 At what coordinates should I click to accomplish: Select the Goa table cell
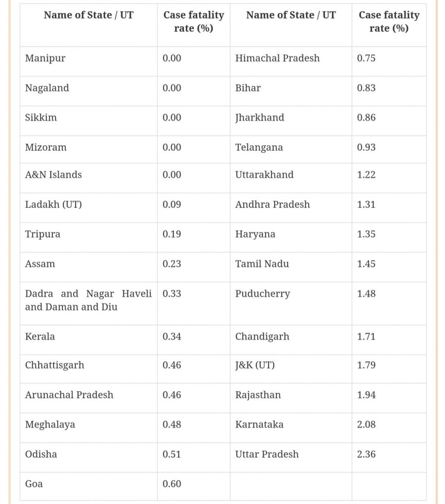pos(89,486)
